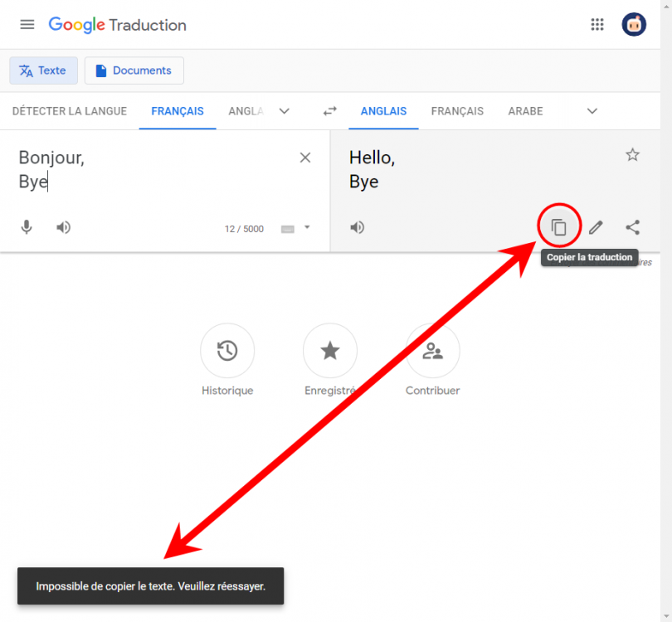Copy the translation to clipboard
The image size is (672, 622).
[559, 227]
